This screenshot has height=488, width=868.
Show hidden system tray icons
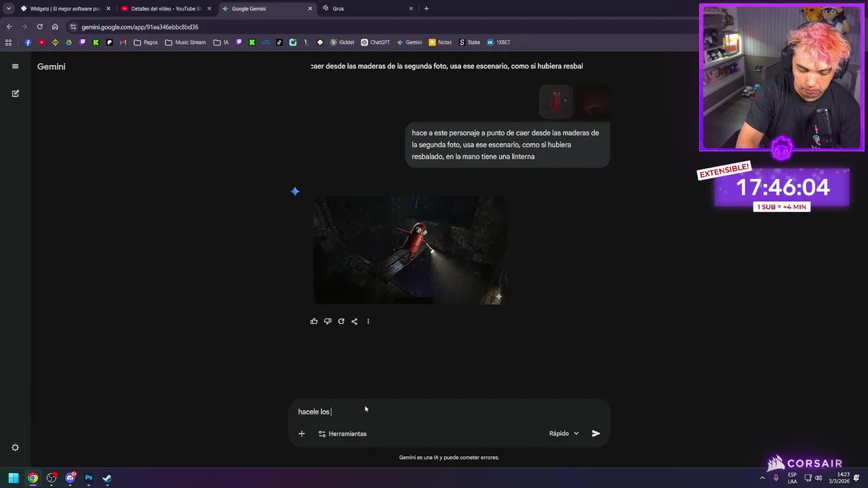pyautogui.click(x=762, y=478)
